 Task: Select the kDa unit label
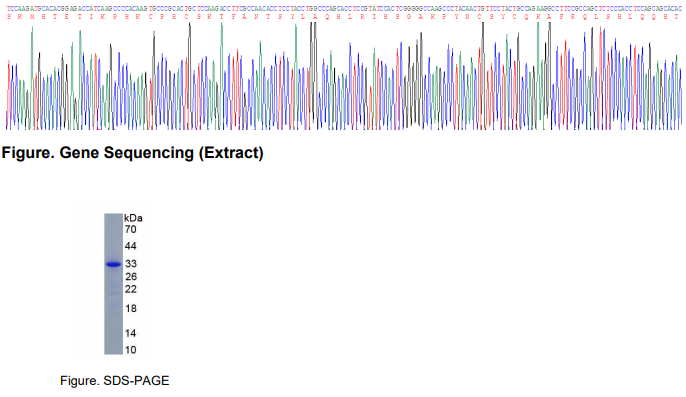tap(133, 218)
